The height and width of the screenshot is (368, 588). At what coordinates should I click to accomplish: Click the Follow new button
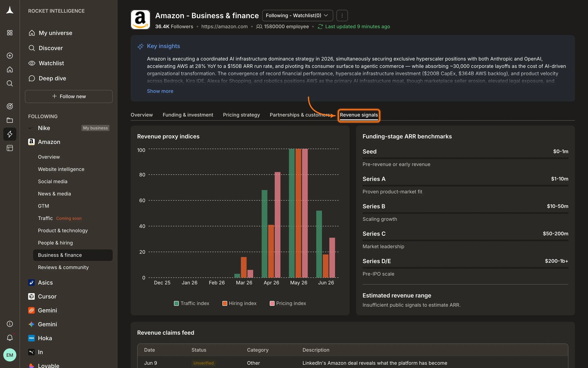(69, 96)
